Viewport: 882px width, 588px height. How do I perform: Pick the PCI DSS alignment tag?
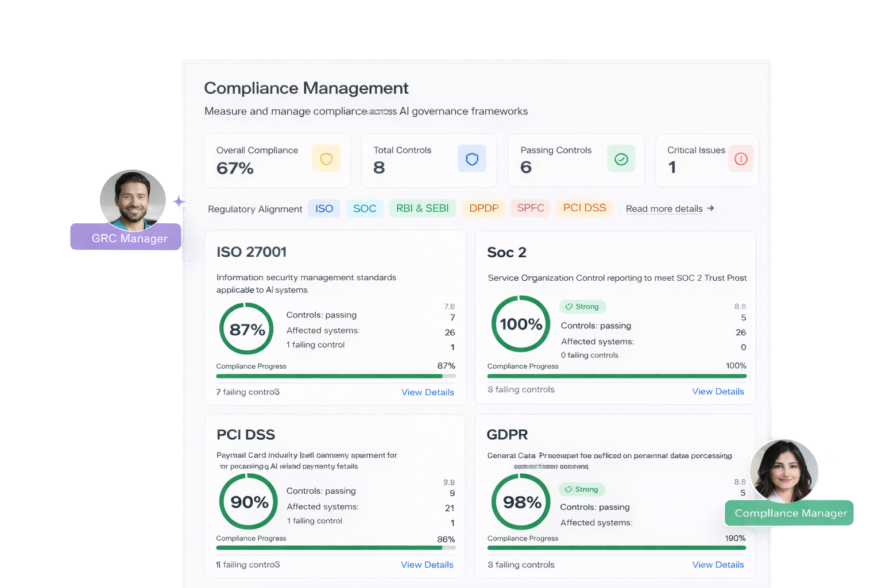pyautogui.click(x=584, y=208)
